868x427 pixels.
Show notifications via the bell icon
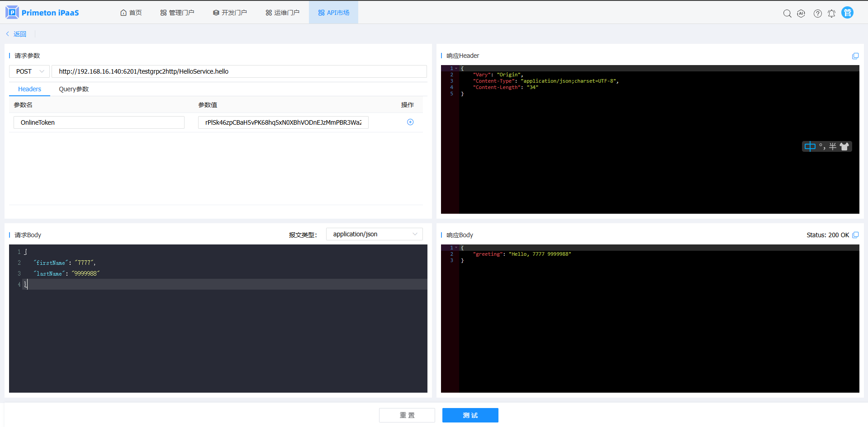(x=831, y=14)
